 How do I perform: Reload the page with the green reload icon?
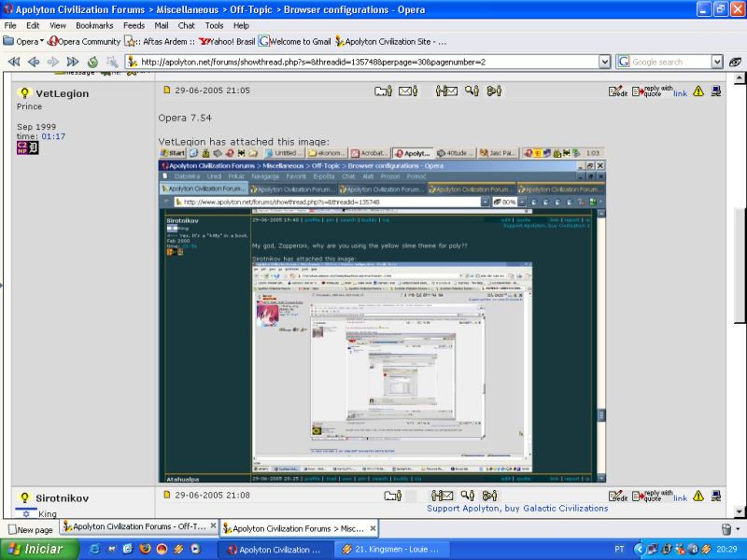click(x=92, y=62)
